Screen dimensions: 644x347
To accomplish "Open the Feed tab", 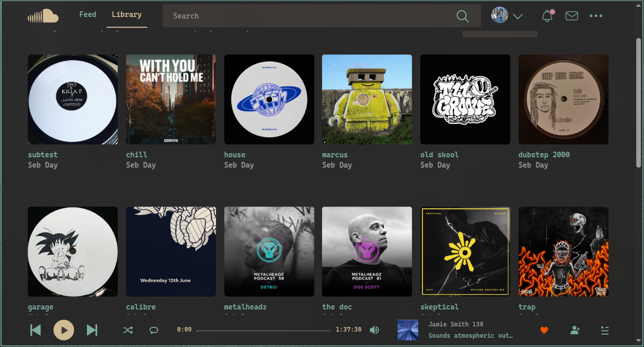I will pos(87,14).
